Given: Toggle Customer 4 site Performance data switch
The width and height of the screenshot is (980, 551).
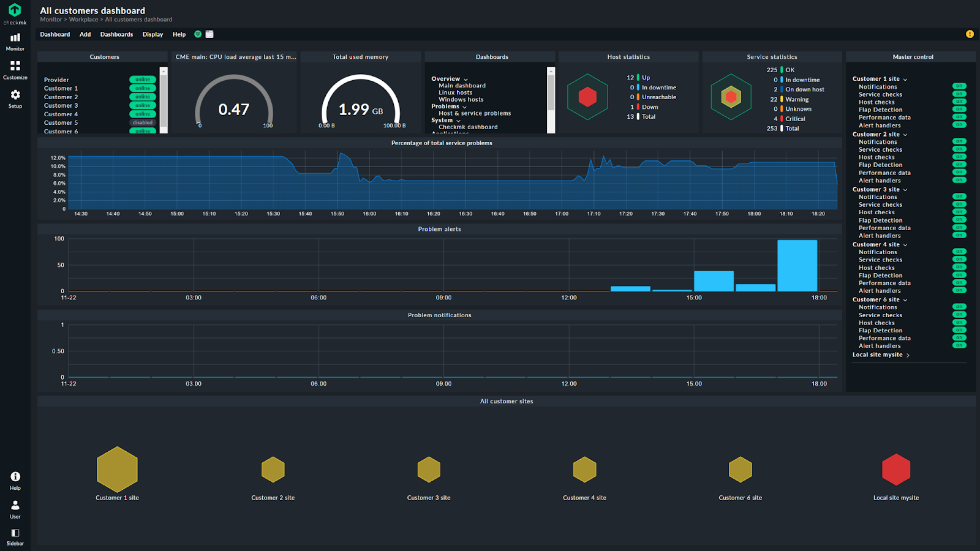Looking at the screenshot, I should (959, 283).
